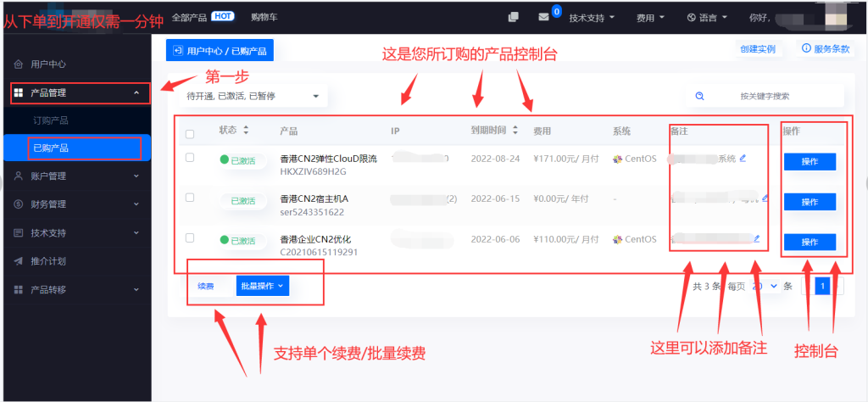Select checkbox for 香港CN2宿主机A row

190,198
